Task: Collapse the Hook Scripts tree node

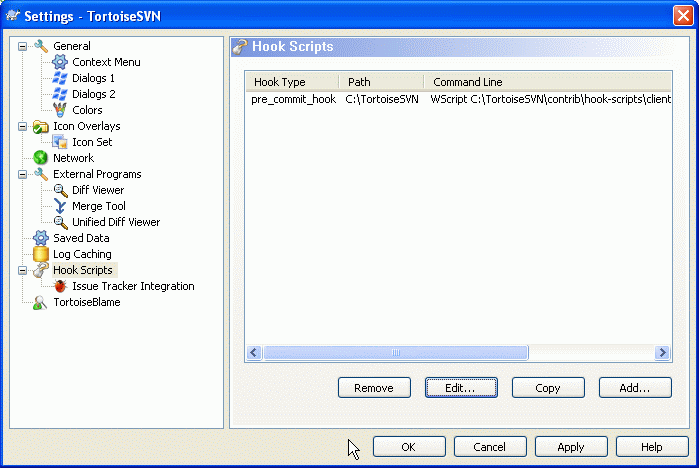Action: 22,271
